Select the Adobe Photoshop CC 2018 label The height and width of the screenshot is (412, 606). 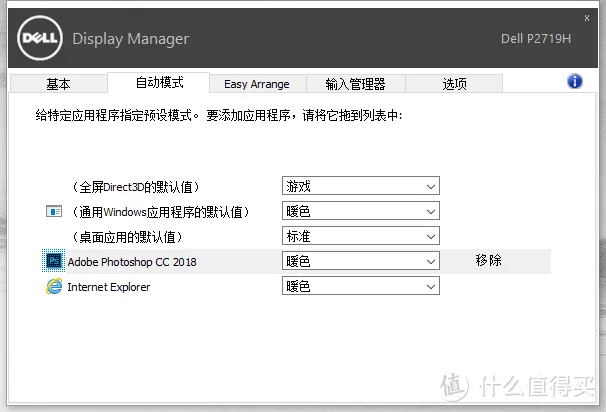(x=132, y=262)
